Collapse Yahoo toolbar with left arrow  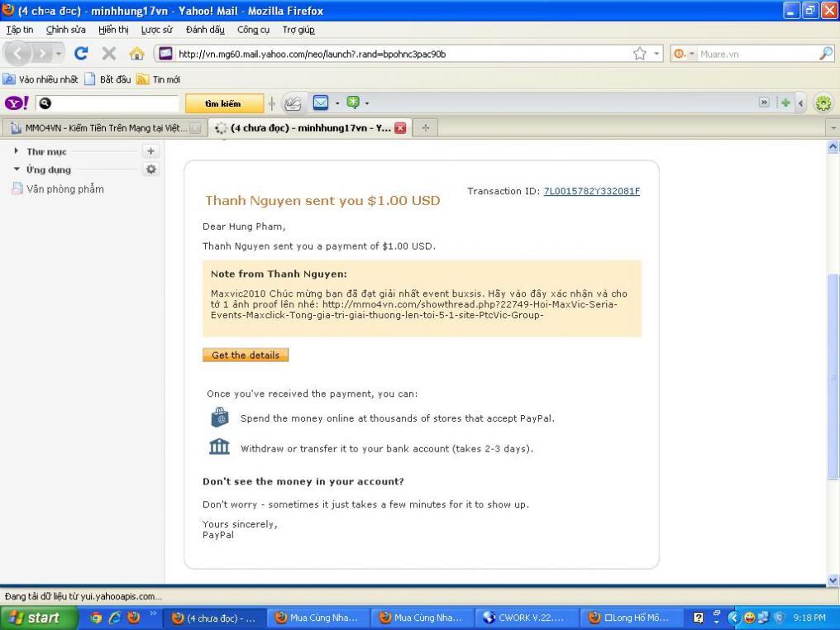pyautogui.click(x=801, y=103)
